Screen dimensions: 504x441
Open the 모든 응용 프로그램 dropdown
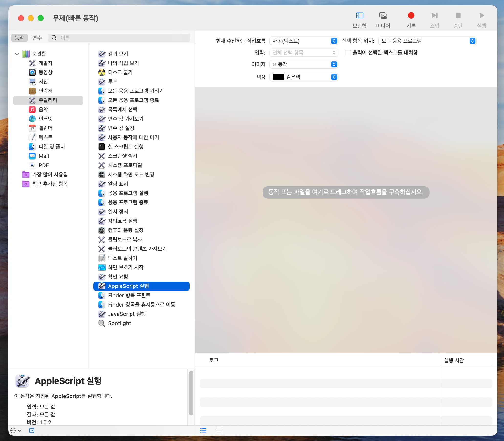(427, 41)
